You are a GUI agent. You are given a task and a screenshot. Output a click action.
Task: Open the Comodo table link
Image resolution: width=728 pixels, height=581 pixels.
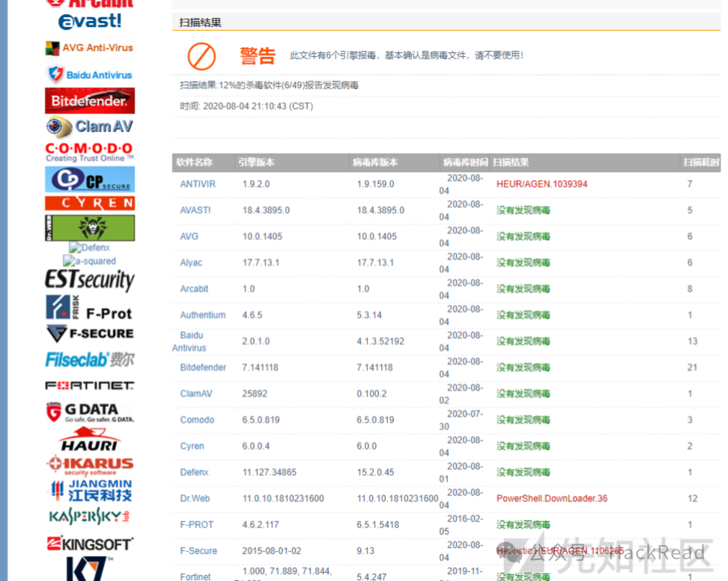coord(197,420)
